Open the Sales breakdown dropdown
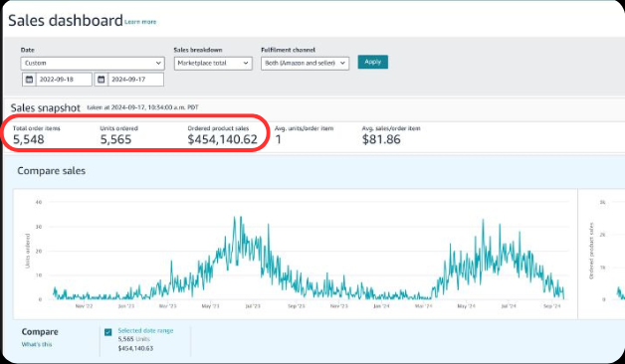 pyautogui.click(x=213, y=63)
